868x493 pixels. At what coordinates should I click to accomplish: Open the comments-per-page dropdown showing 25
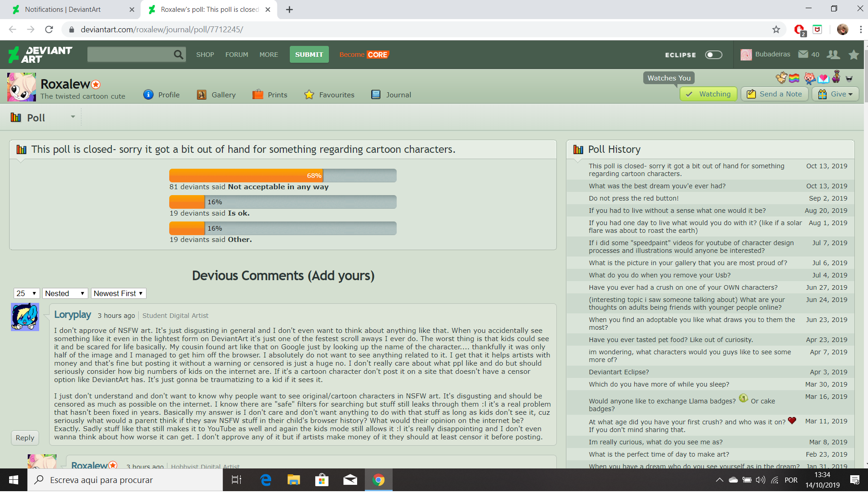[26, 293]
